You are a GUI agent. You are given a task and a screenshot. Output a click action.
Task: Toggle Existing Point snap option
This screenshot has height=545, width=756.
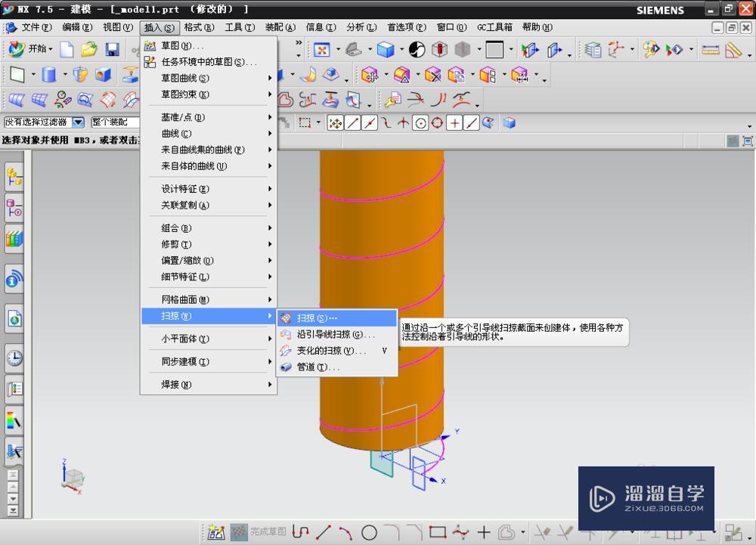(x=454, y=123)
